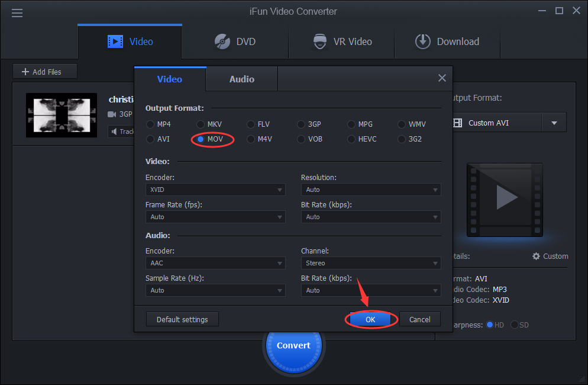Open the video Encoder XVID dropdown
Screen dimensions: 588x385
(x=215, y=190)
